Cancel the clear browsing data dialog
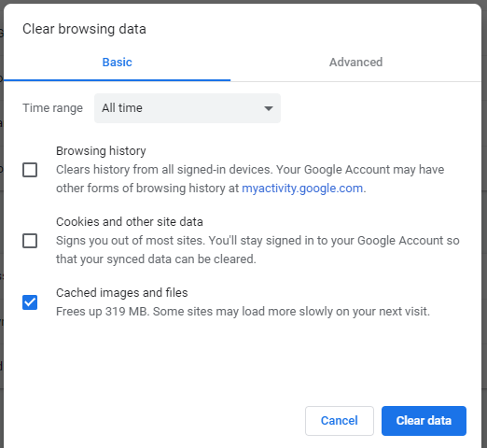 click(340, 421)
